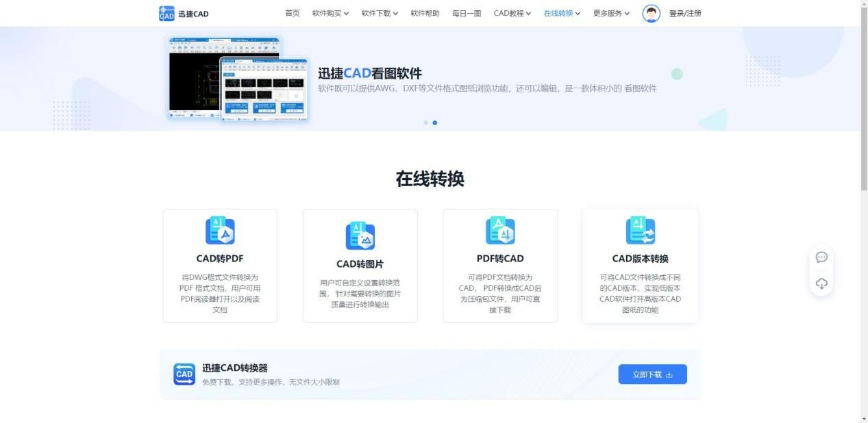This screenshot has height=423, width=868.
Task: Click the CAD转图片 card icon
Action: coord(360,235)
